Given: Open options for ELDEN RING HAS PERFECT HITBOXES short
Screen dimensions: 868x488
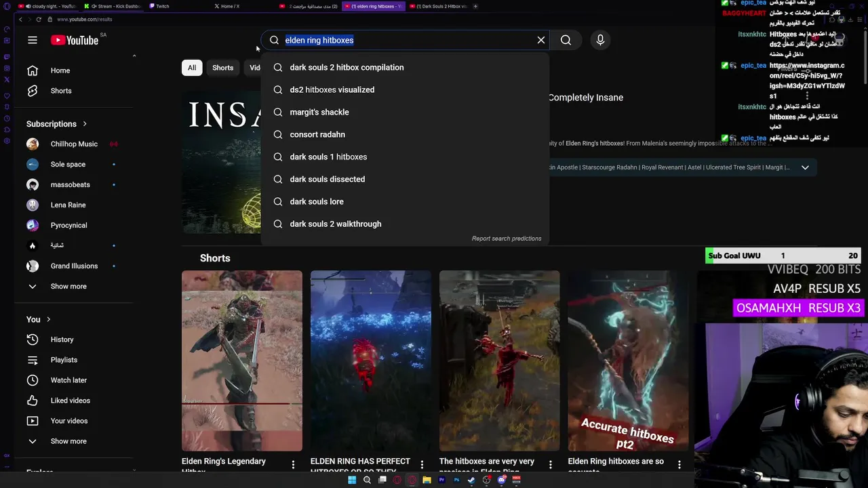Looking at the screenshot, I should click(422, 465).
